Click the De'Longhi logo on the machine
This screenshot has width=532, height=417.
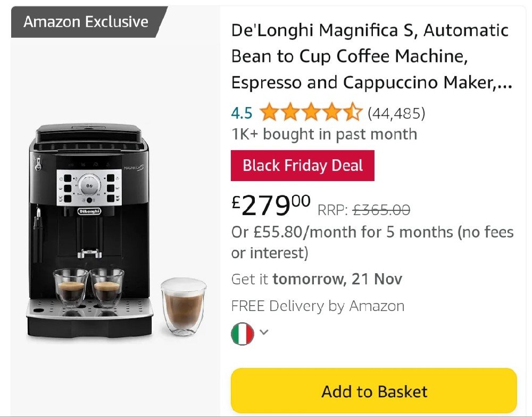89,211
